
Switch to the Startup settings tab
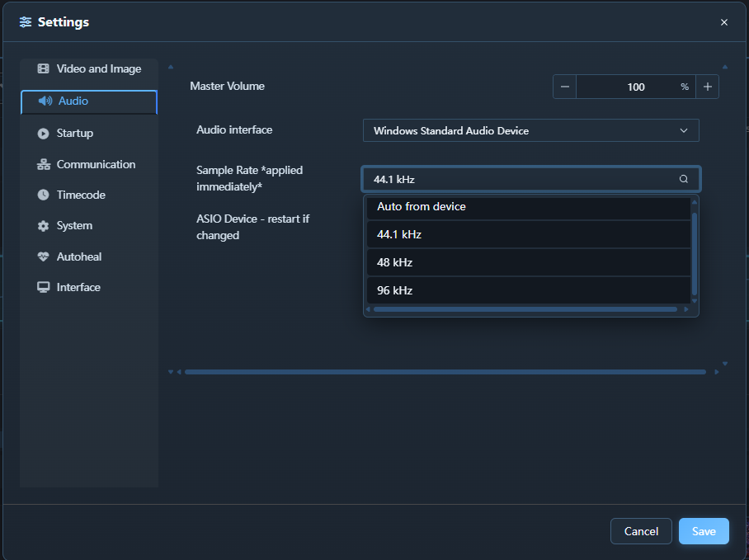[x=89, y=134]
